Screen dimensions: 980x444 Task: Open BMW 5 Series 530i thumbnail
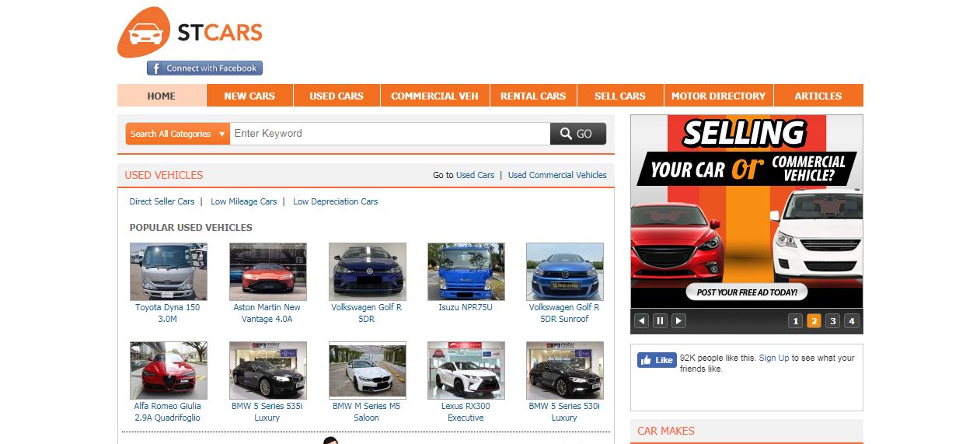point(565,370)
